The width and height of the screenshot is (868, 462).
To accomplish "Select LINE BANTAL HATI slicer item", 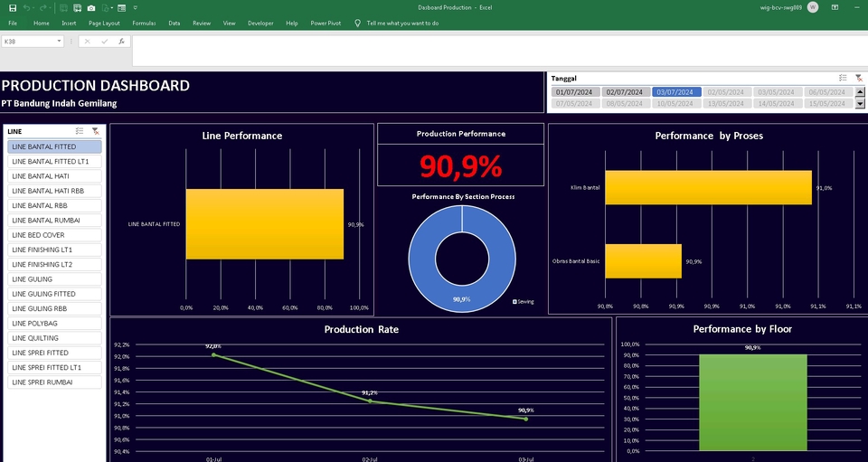I will pyautogui.click(x=54, y=176).
